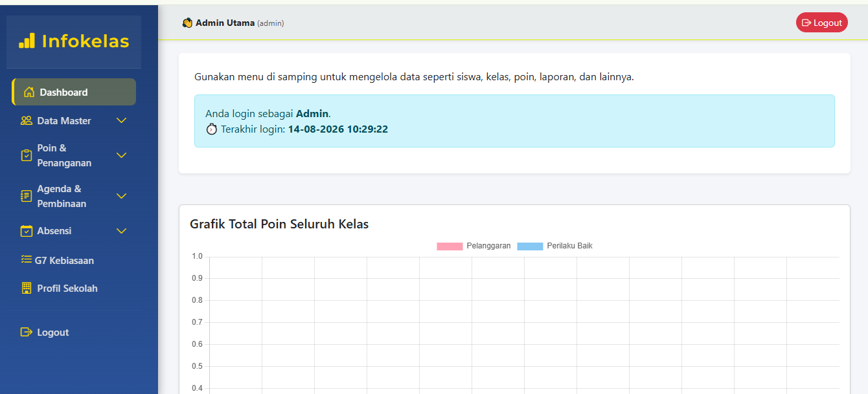Click the G7 Kebiasaan checklist icon
The height and width of the screenshot is (394, 868).
[x=27, y=259]
